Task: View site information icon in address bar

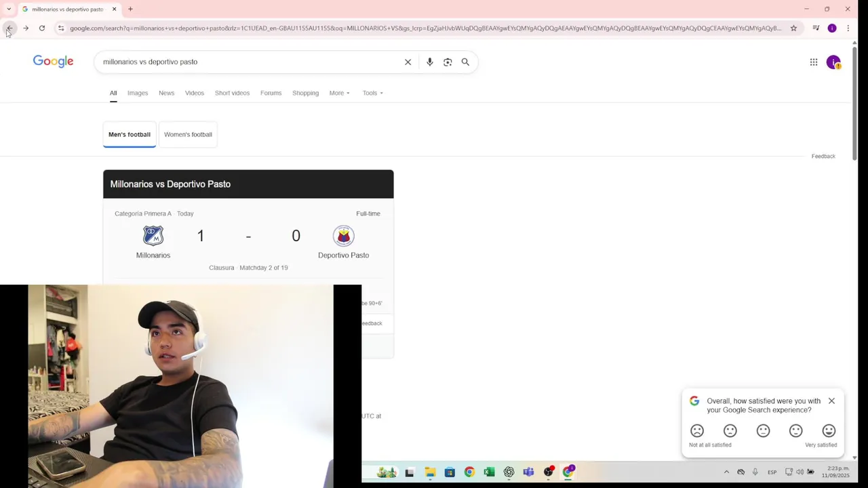Action: coord(61,28)
